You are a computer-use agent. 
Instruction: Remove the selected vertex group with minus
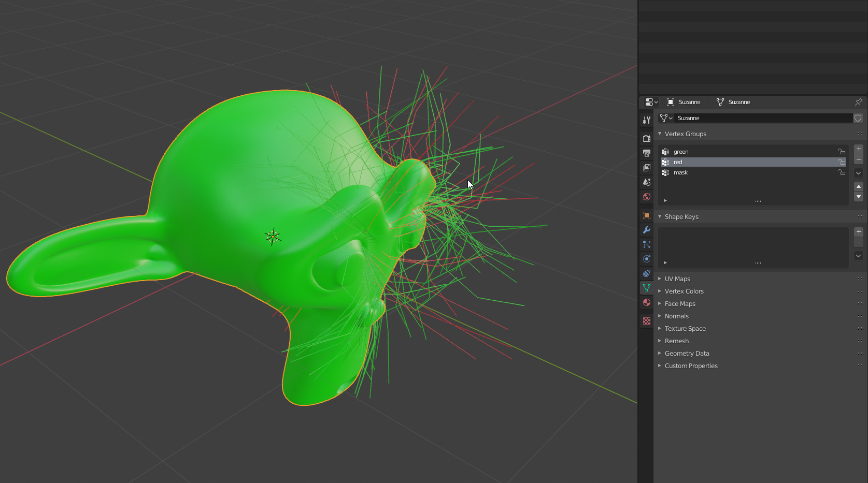coord(859,160)
